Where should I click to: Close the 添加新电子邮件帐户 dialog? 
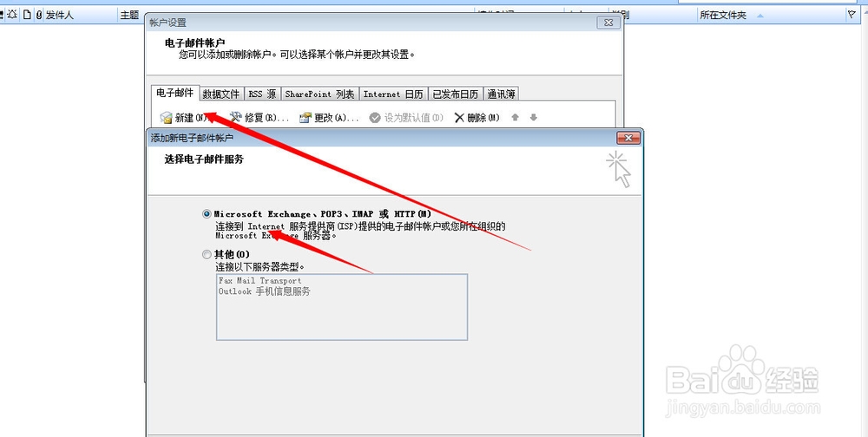(628, 138)
